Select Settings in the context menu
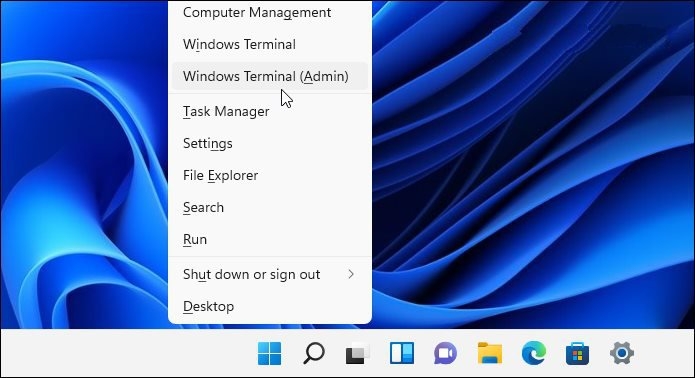Viewport: 695px width, 378px height. (269, 143)
